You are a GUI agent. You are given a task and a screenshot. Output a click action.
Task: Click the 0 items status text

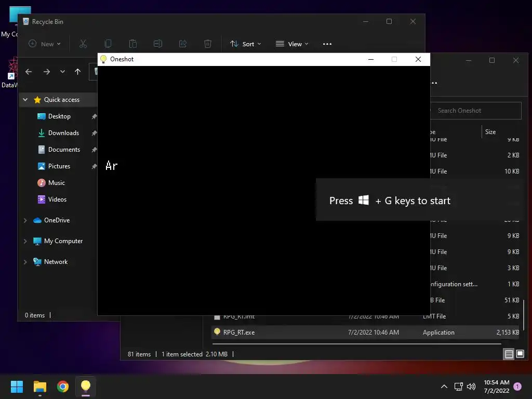(35, 315)
